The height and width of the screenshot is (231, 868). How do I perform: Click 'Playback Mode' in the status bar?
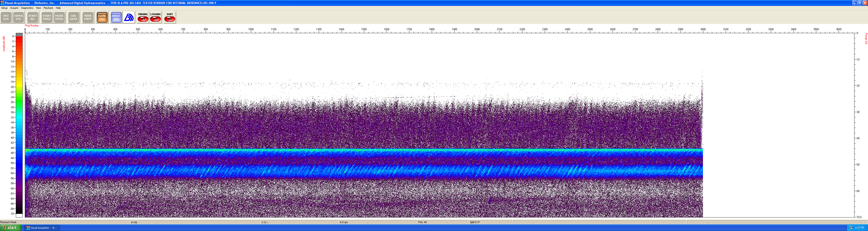point(8,222)
